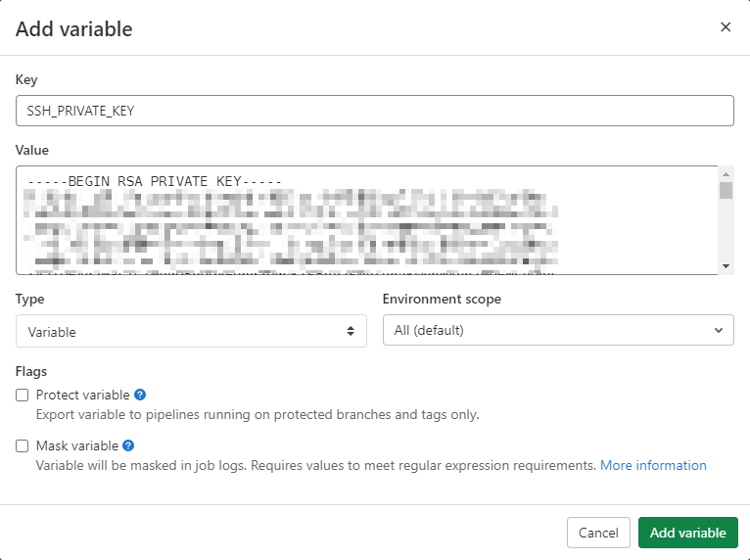The image size is (750, 560).
Task: Follow the More information link
Action: (x=653, y=465)
